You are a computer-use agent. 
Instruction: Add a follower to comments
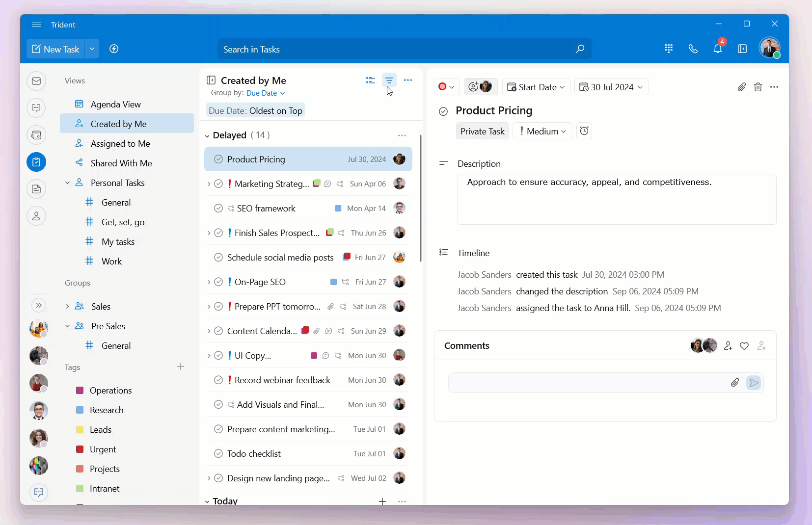(728, 346)
